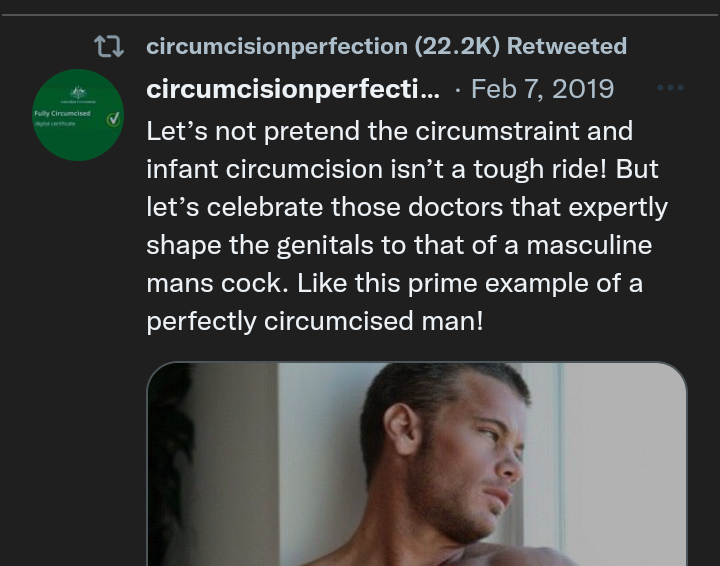Click the green circular profile avatar
The width and height of the screenshot is (720, 566).
click(x=78, y=115)
